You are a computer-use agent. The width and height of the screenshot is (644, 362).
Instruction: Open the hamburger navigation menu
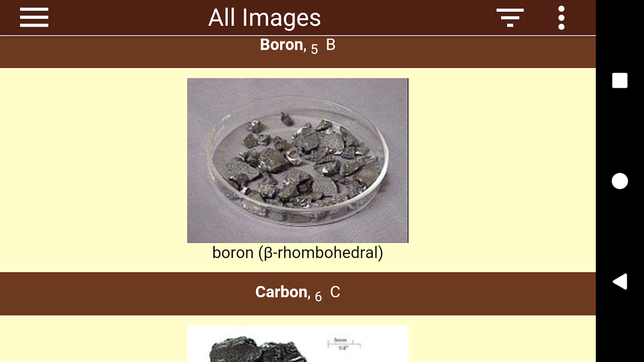tap(34, 18)
